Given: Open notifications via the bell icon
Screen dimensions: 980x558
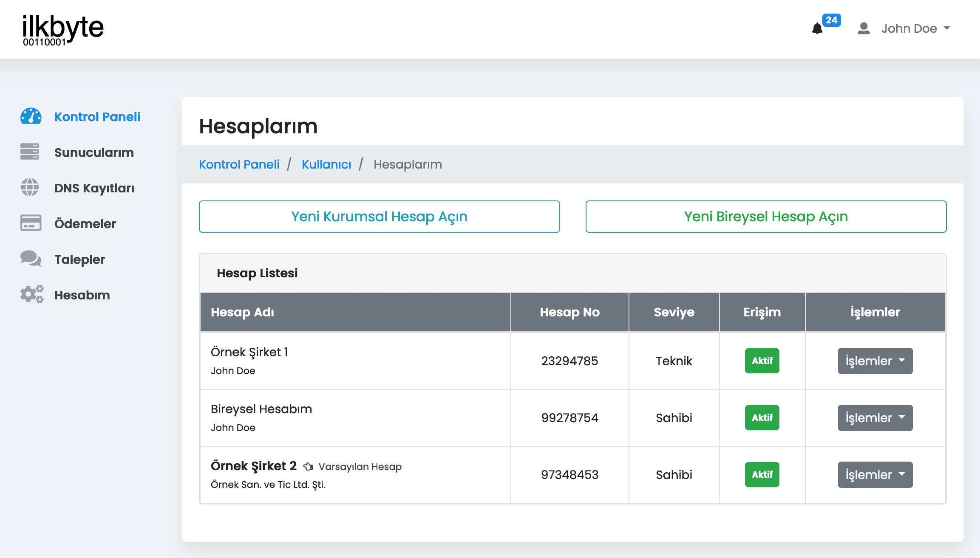Looking at the screenshot, I should tap(817, 28).
